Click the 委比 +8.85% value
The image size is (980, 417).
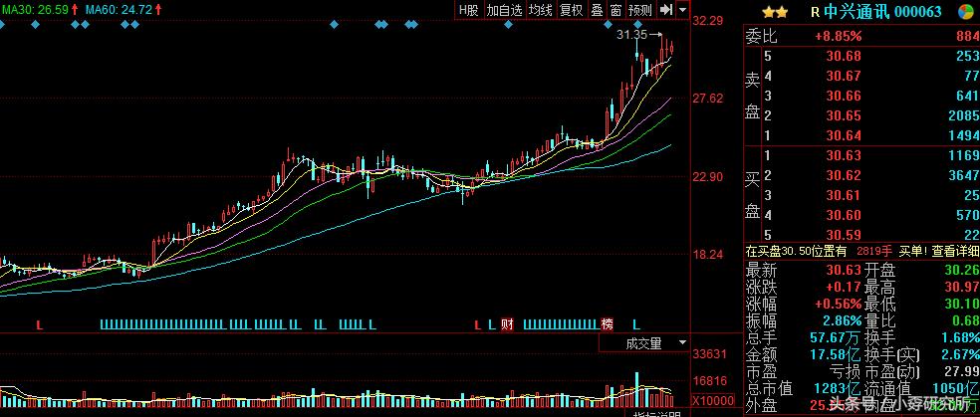tap(839, 36)
